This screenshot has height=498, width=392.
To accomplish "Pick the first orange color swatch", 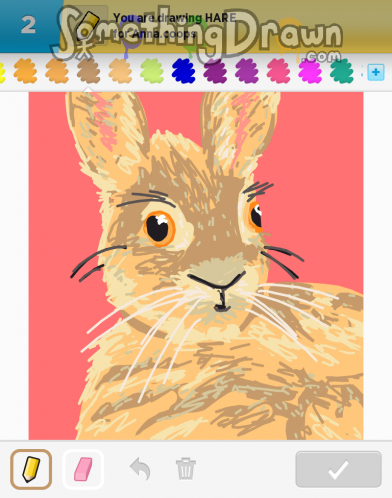I will [25, 71].
